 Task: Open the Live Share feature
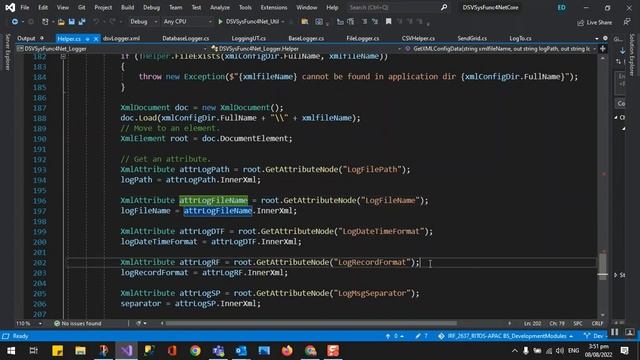click(594, 22)
